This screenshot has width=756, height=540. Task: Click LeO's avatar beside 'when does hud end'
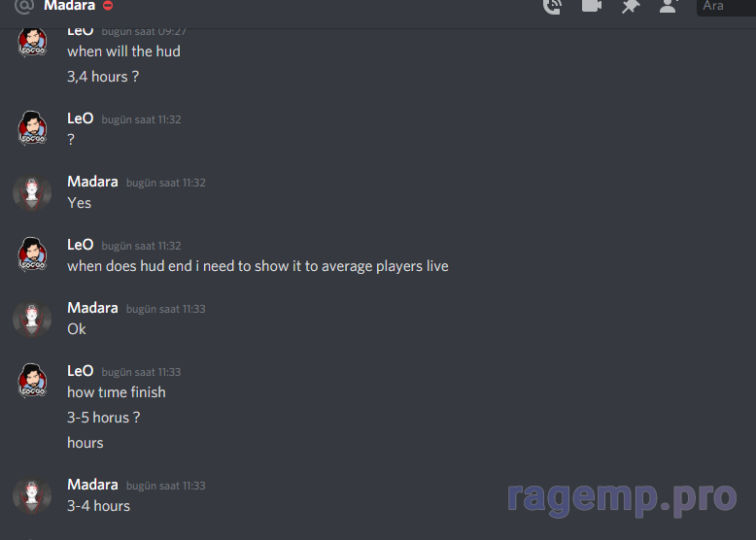pos(32,254)
